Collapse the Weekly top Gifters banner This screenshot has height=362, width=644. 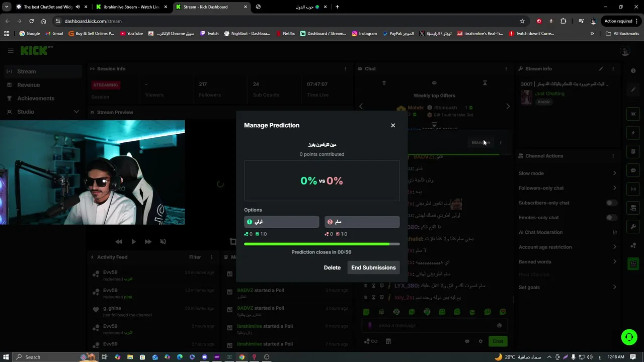point(434,124)
